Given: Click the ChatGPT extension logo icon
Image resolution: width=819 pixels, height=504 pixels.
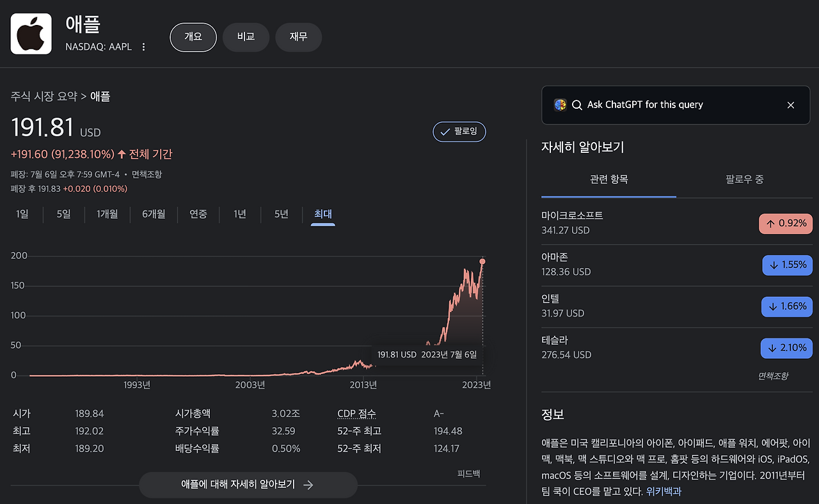Looking at the screenshot, I should (x=560, y=105).
